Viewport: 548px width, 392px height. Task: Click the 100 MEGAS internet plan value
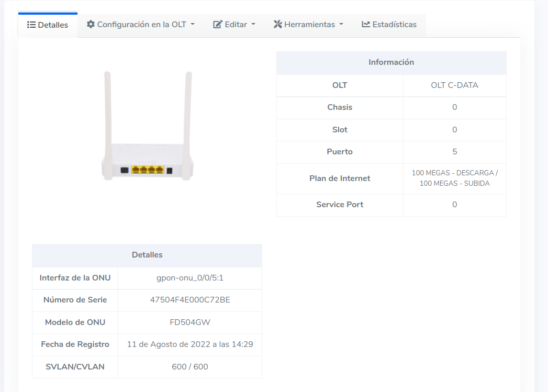tap(454, 178)
